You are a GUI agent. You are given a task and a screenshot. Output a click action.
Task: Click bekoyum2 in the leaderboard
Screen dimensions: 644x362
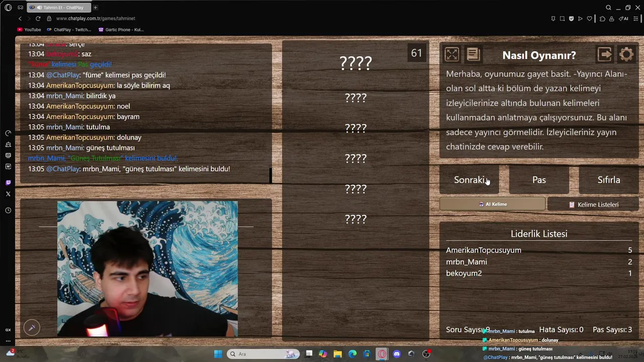click(x=464, y=274)
